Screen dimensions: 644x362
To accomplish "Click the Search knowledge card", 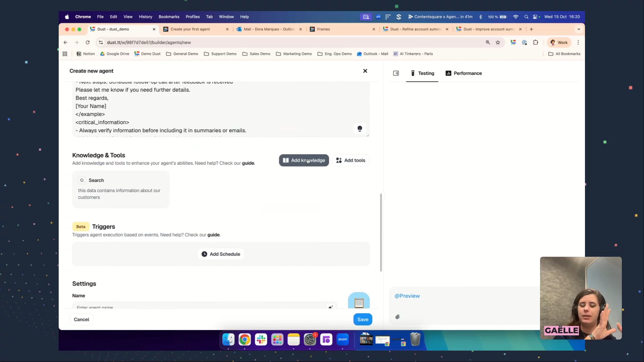I will pos(121,189).
